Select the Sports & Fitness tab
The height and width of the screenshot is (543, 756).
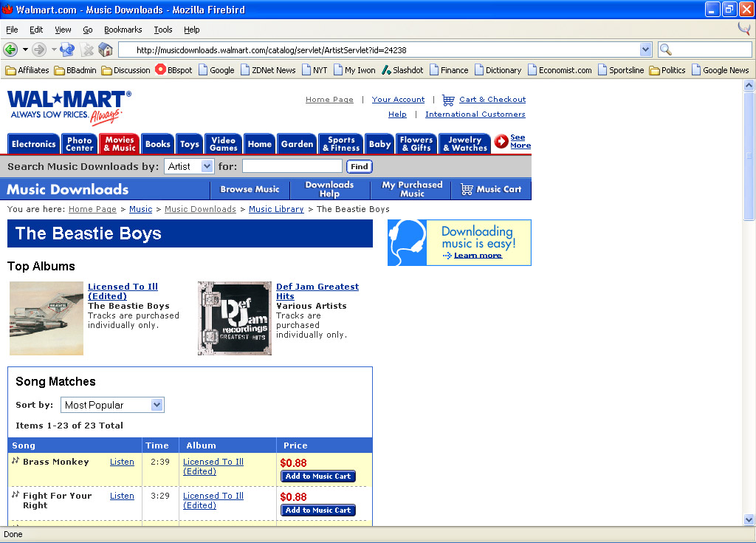tap(341, 144)
